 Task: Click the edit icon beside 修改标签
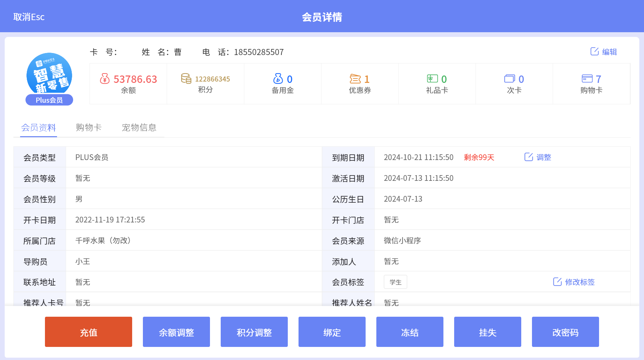click(x=557, y=281)
